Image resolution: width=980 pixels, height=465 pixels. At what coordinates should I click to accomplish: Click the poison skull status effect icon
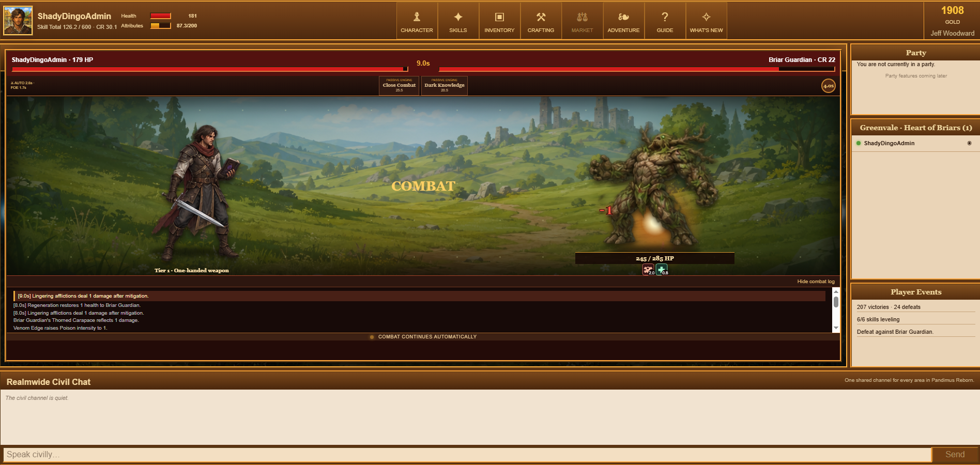click(x=648, y=270)
